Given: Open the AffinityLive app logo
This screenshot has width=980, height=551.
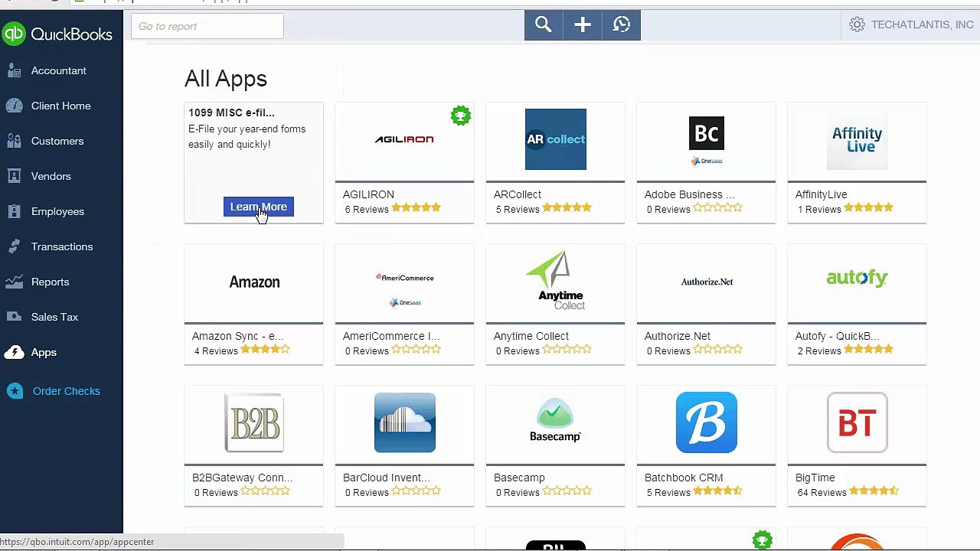Looking at the screenshot, I should click(857, 139).
